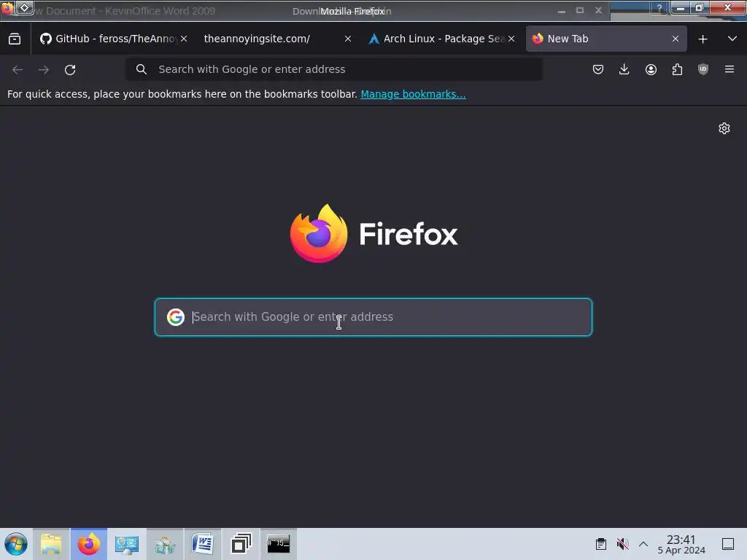Go forward one page

click(x=44, y=69)
